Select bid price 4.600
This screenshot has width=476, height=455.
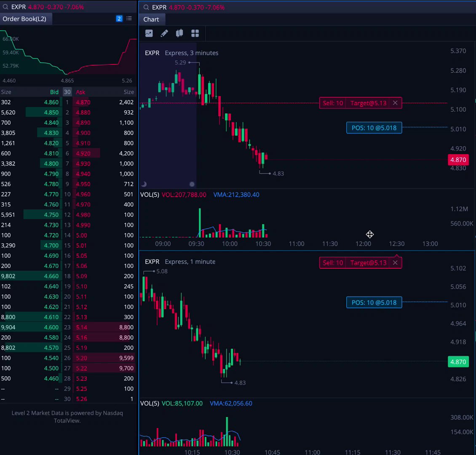pyautogui.click(x=51, y=327)
